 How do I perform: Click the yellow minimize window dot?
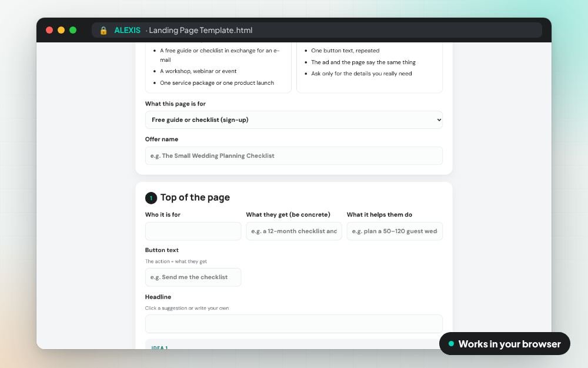click(61, 30)
